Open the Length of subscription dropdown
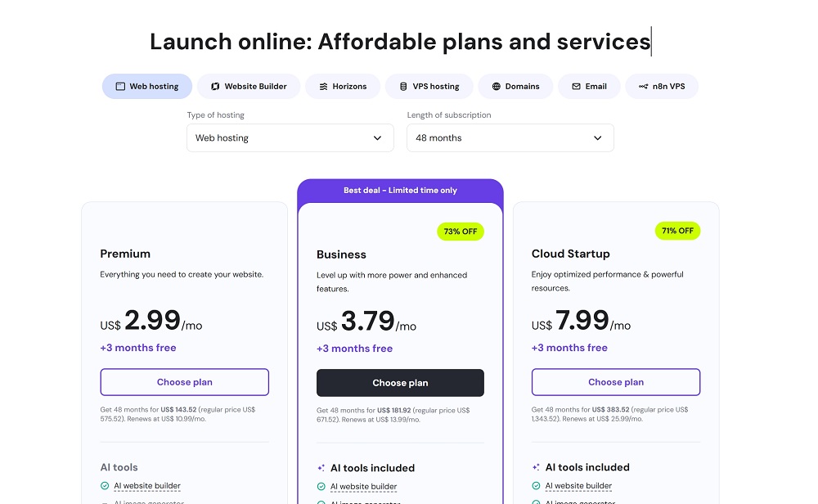Image resolution: width=818 pixels, height=504 pixels. point(510,137)
